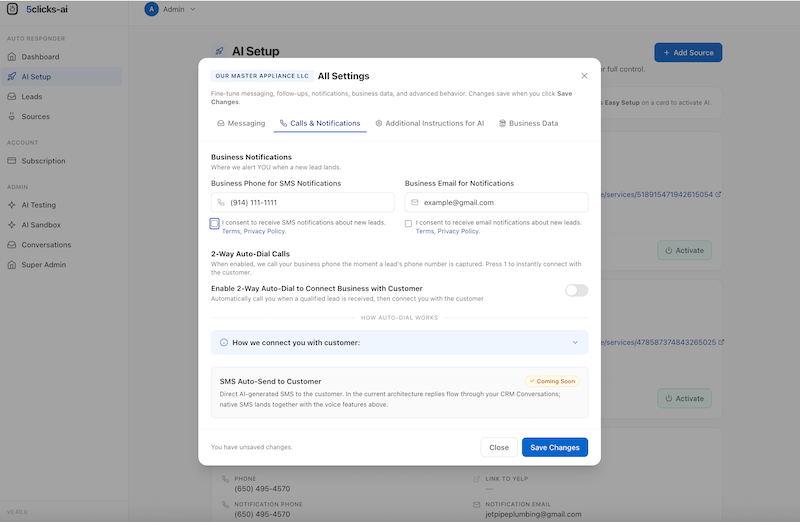
Task: Click the Business Data tab store icon
Action: (502, 123)
